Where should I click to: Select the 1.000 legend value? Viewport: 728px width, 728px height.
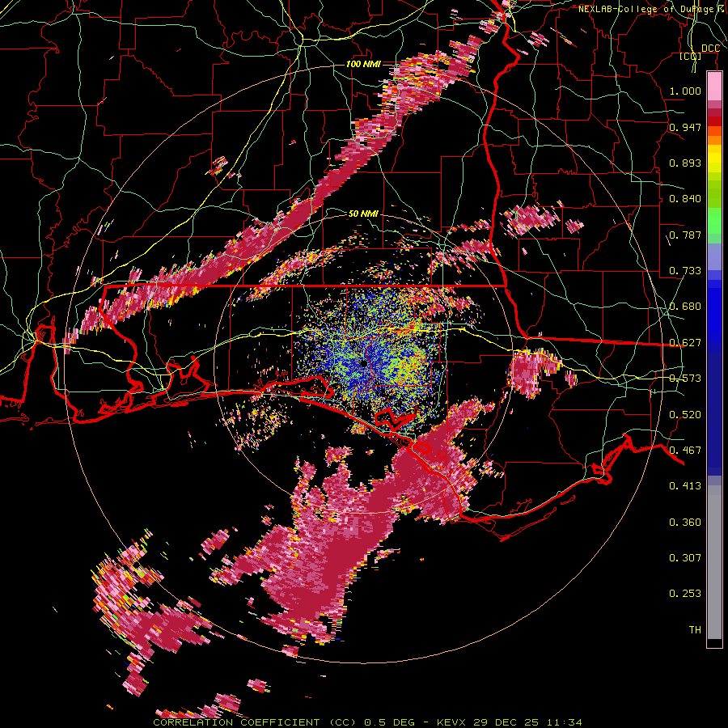pyautogui.click(x=685, y=91)
